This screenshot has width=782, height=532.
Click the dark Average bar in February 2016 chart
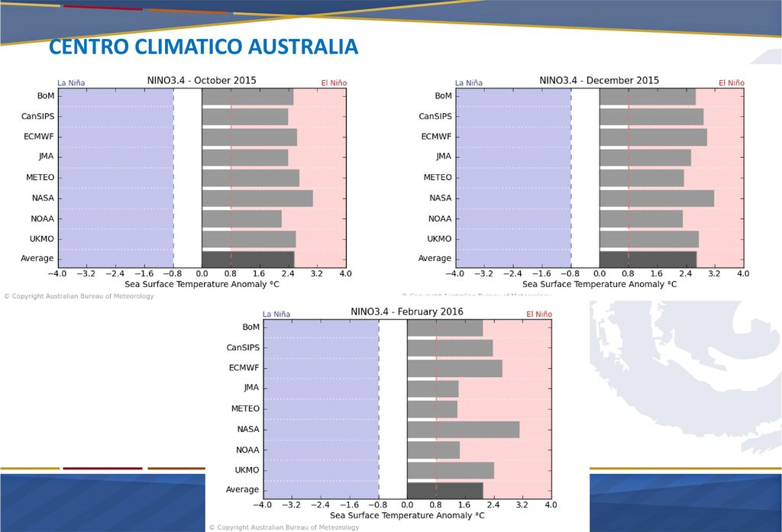click(445, 491)
